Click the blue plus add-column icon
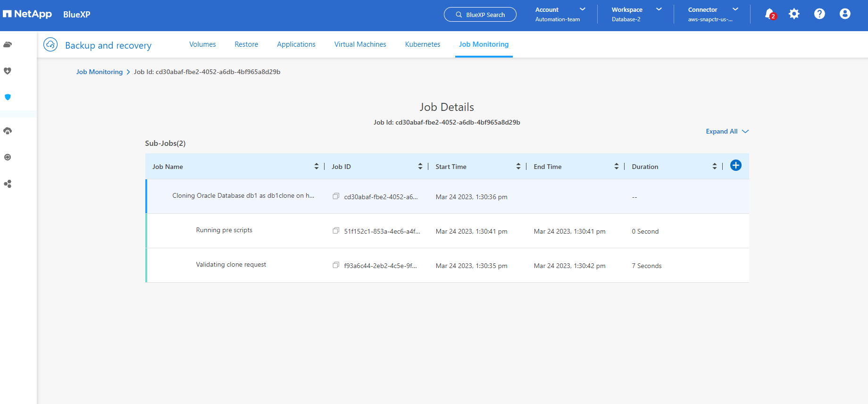 (735, 166)
